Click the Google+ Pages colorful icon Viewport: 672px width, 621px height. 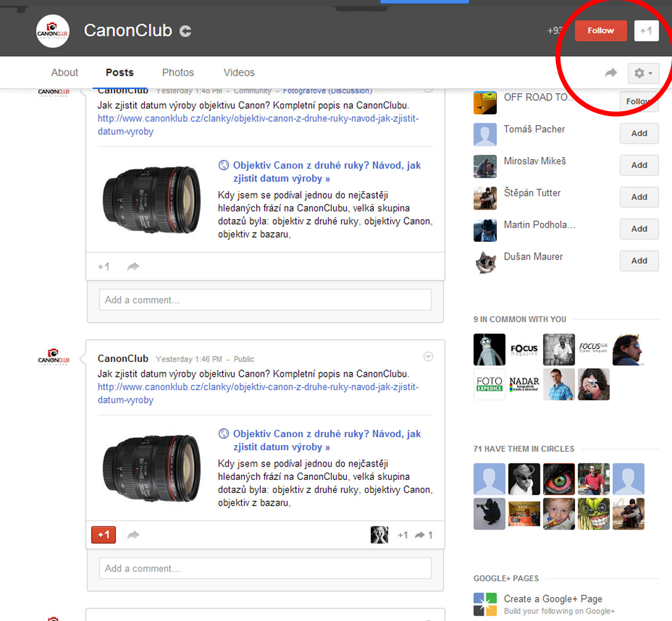pos(484,604)
